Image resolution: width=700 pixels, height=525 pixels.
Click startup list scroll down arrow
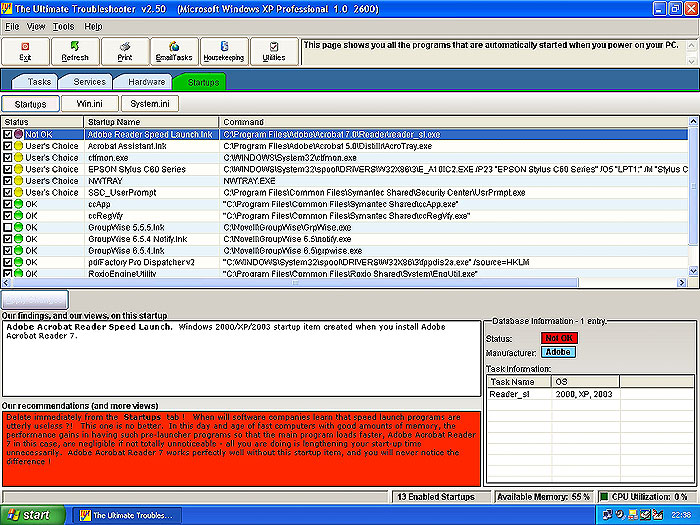693,271
